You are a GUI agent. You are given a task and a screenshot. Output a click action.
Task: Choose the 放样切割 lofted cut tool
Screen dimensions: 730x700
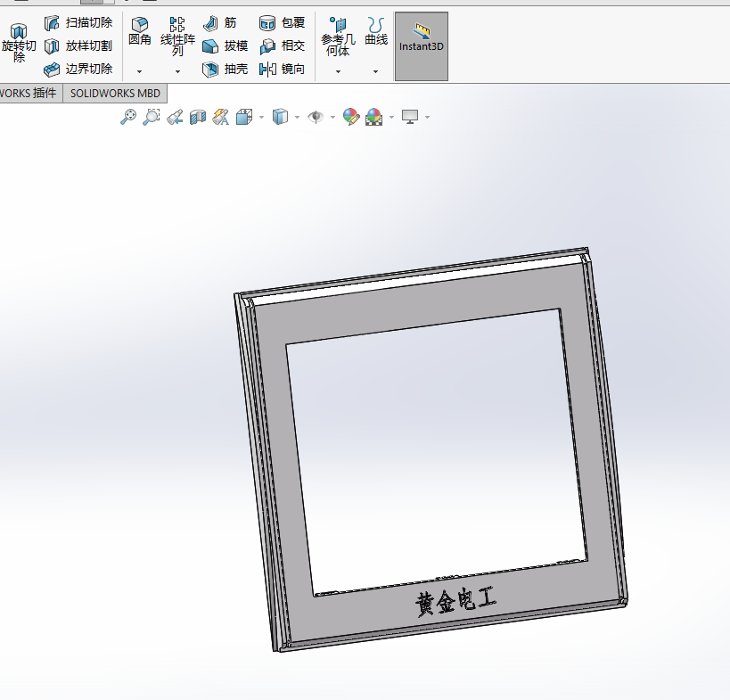[78, 46]
